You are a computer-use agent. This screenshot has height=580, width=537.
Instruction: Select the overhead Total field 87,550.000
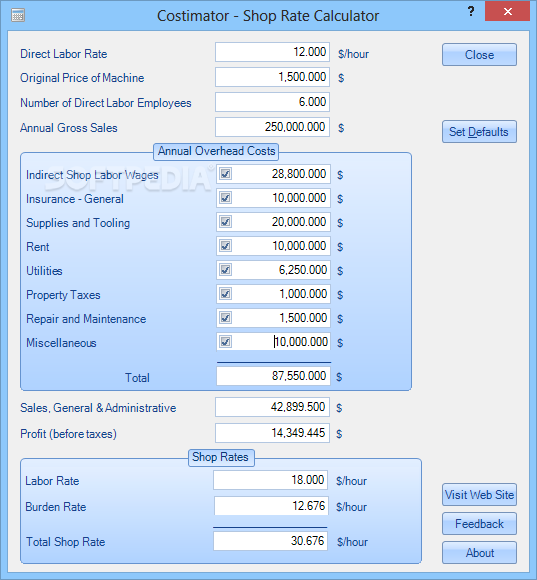[273, 376]
